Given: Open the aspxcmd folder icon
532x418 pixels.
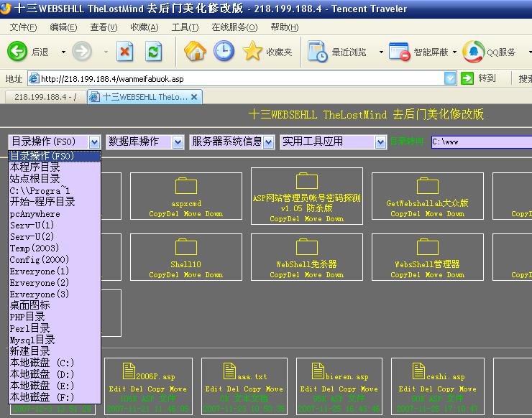Looking at the screenshot, I should (186, 187).
